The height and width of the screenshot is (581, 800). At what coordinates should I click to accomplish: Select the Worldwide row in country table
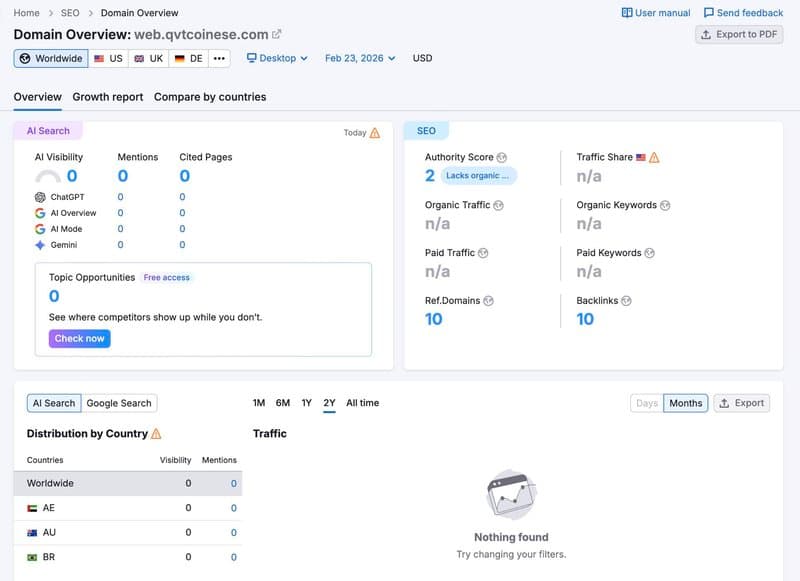128,484
